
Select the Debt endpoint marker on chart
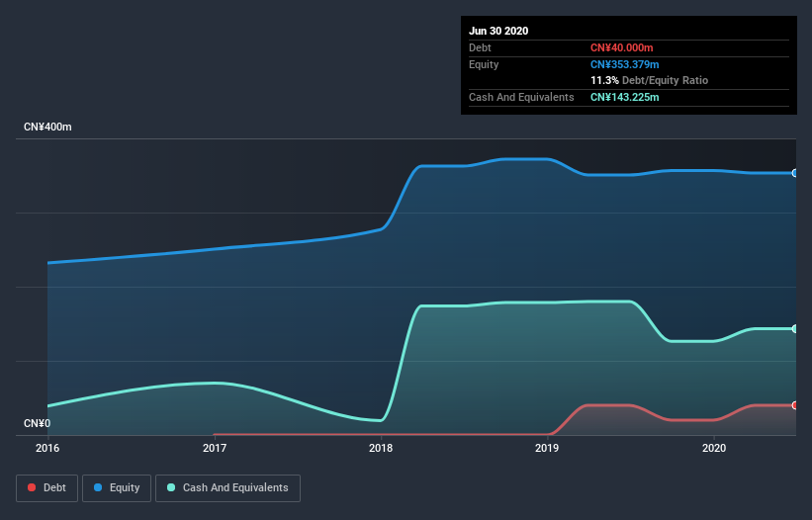795,405
